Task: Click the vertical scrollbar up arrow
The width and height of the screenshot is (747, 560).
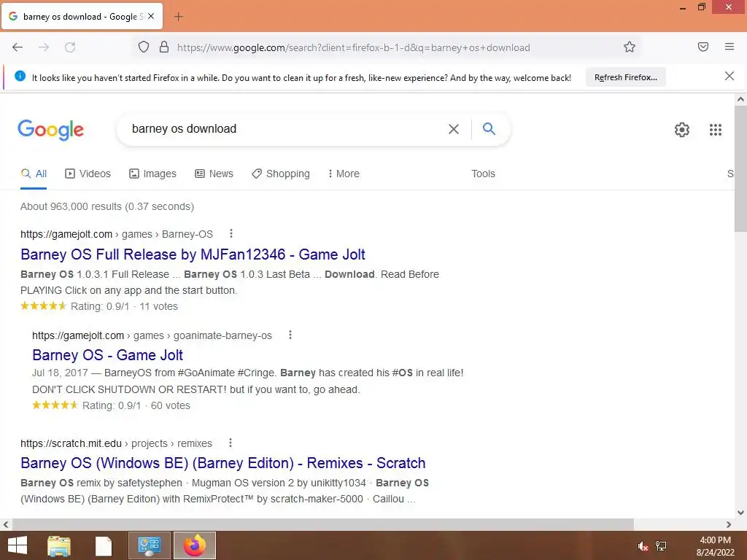Action: pos(740,99)
